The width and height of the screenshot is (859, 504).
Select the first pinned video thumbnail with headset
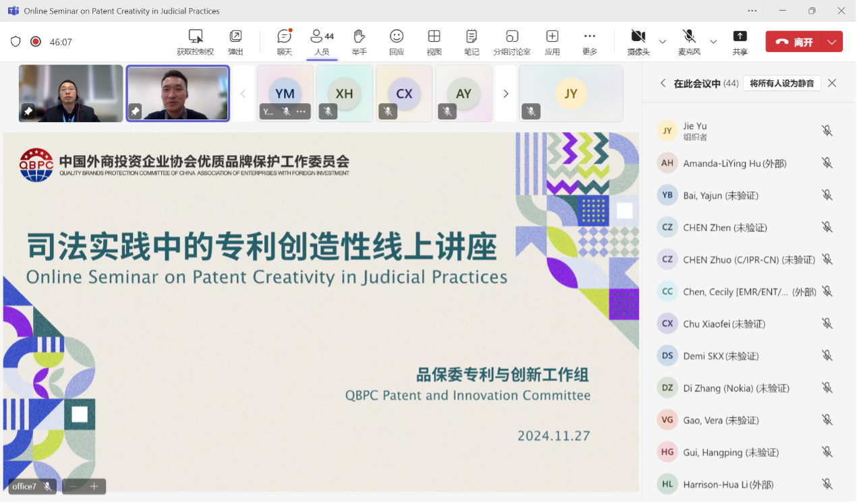[71, 93]
